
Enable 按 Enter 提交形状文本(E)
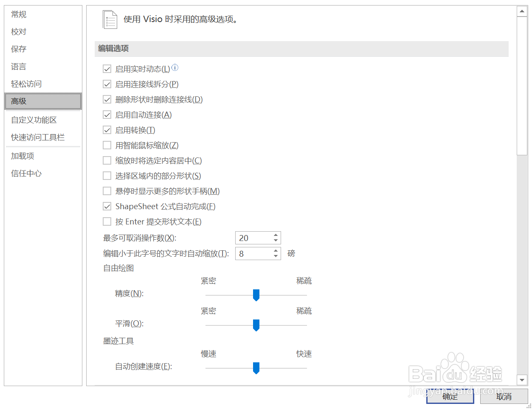tap(107, 221)
